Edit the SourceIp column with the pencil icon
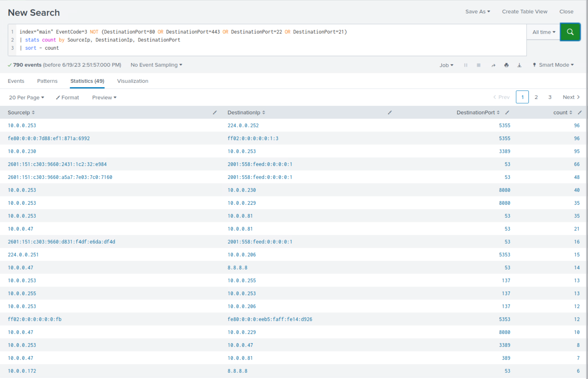Screen dimensions: 588x379 click(x=215, y=112)
